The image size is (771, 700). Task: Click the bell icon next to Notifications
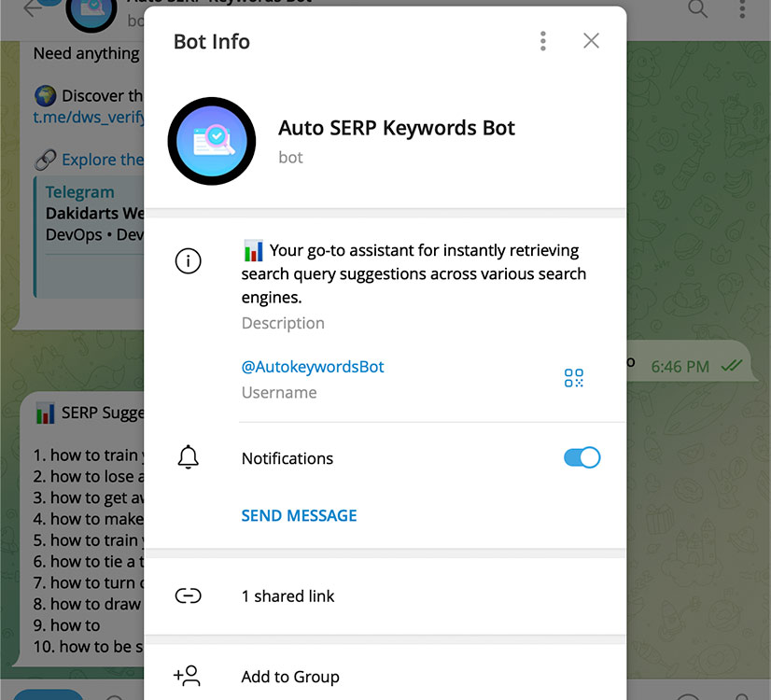[188, 457]
